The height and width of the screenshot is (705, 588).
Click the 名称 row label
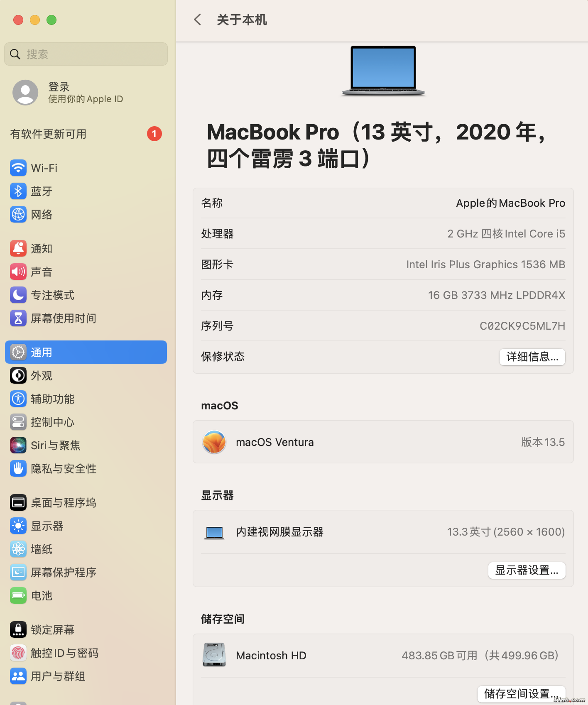pyautogui.click(x=212, y=203)
